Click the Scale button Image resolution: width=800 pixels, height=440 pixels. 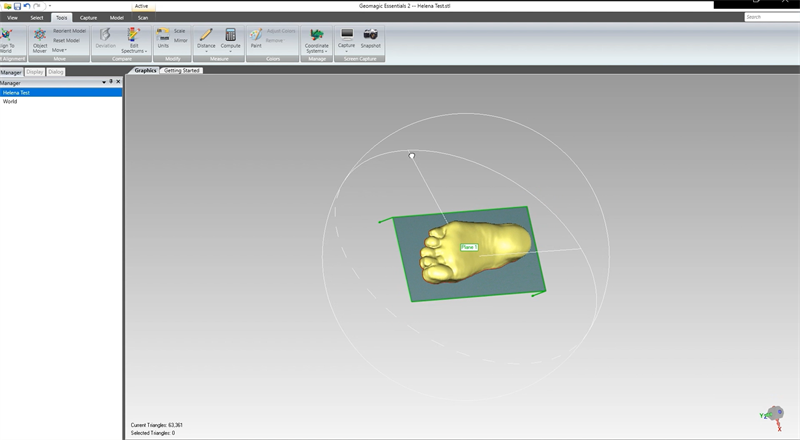(179, 31)
